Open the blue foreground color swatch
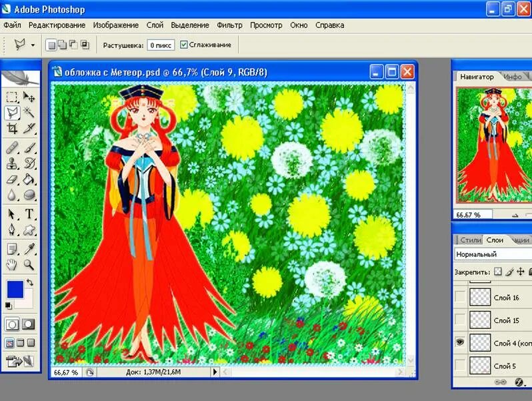The image size is (532, 401). coord(15,290)
